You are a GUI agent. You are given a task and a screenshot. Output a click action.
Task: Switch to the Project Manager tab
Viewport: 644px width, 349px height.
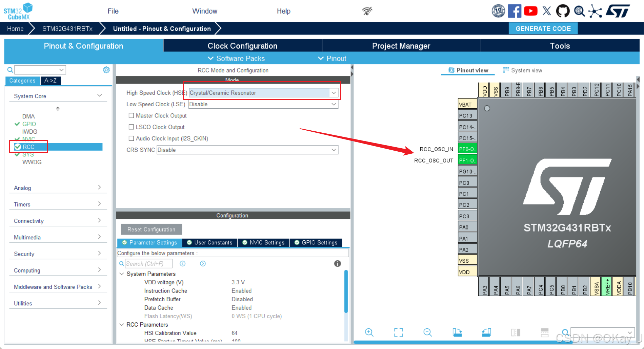tap(401, 46)
